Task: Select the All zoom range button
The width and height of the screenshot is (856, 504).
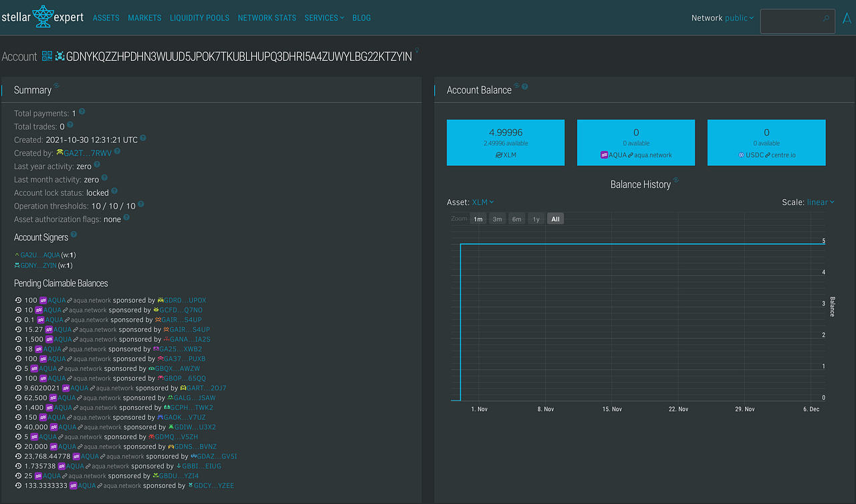Action: pyautogui.click(x=555, y=219)
